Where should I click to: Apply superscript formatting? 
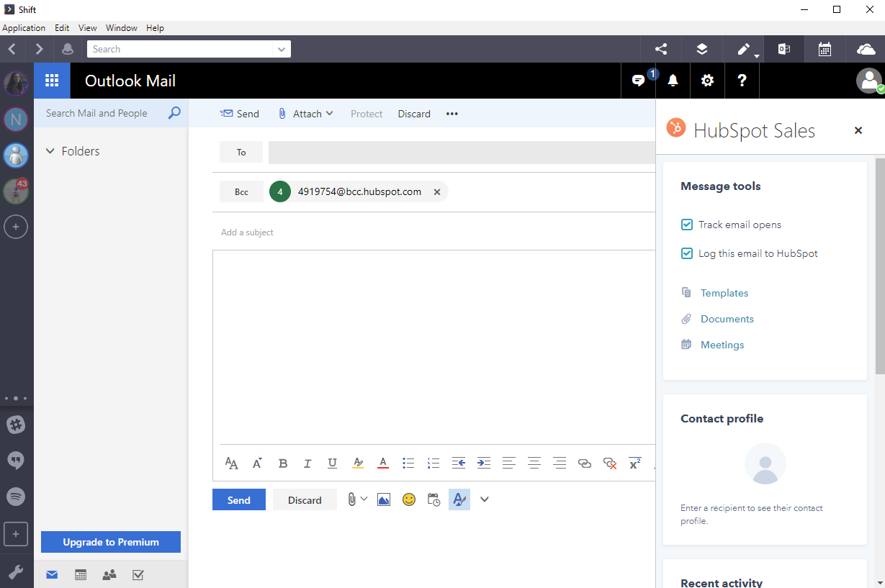pos(635,463)
